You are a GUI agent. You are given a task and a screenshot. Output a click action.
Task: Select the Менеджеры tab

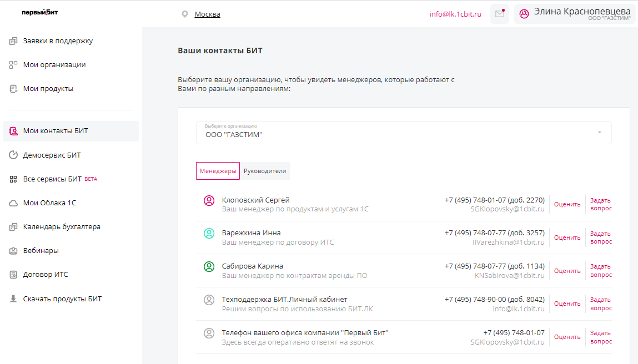coord(218,171)
